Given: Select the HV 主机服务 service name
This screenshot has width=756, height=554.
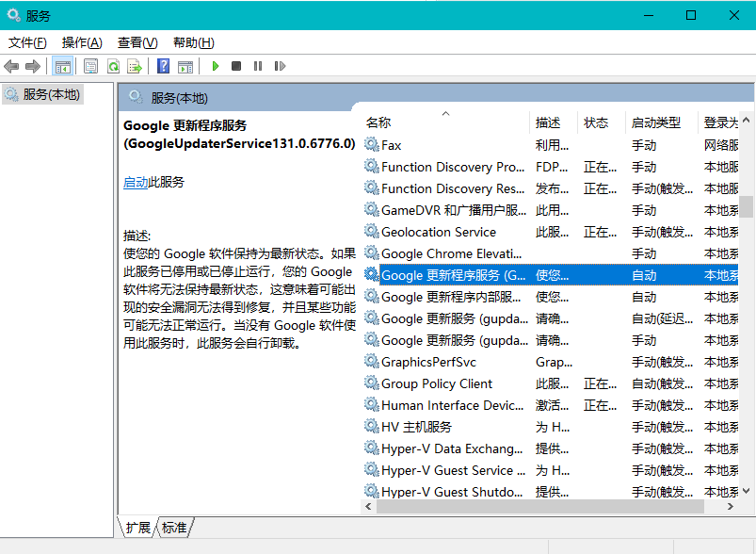Looking at the screenshot, I should [x=416, y=427].
